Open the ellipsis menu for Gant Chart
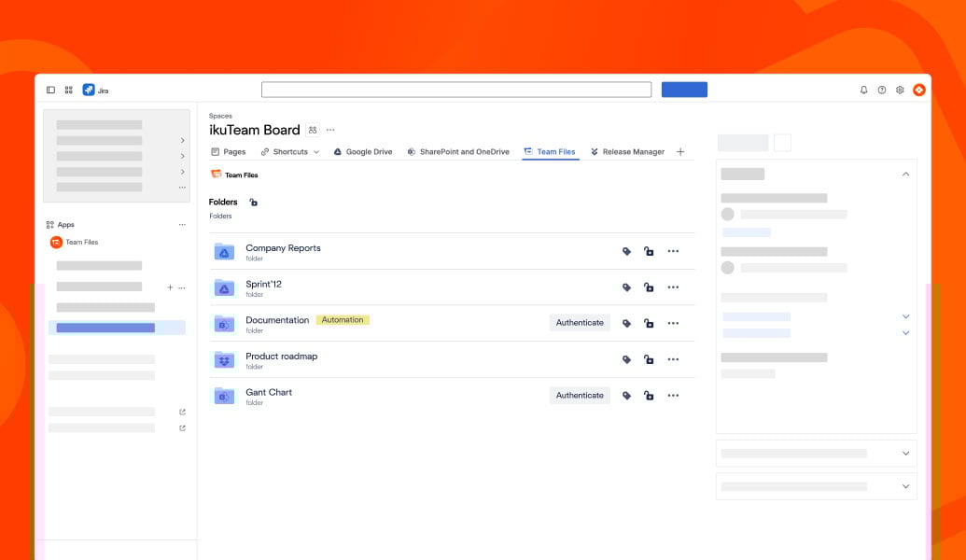The image size is (966, 560). [673, 395]
